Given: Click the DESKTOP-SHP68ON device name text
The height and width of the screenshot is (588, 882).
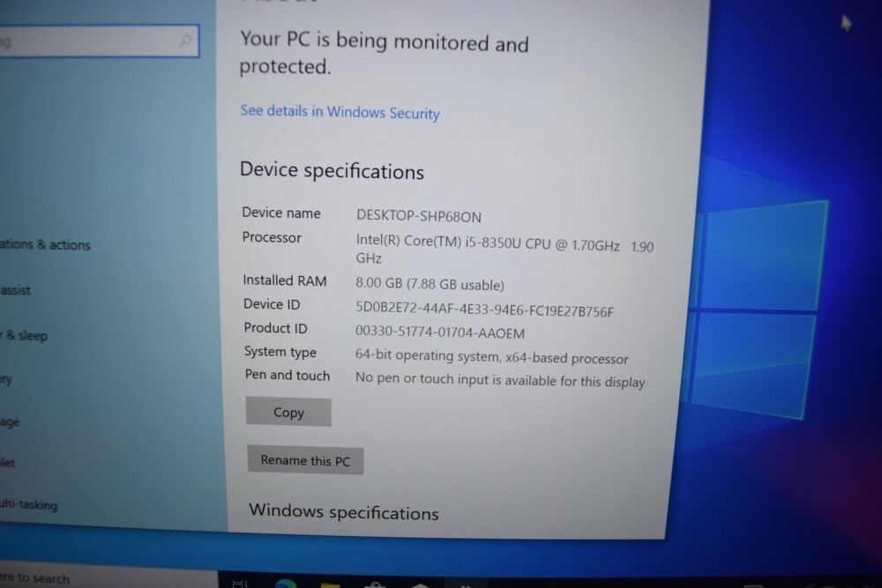Looking at the screenshot, I should click(x=418, y=217).
